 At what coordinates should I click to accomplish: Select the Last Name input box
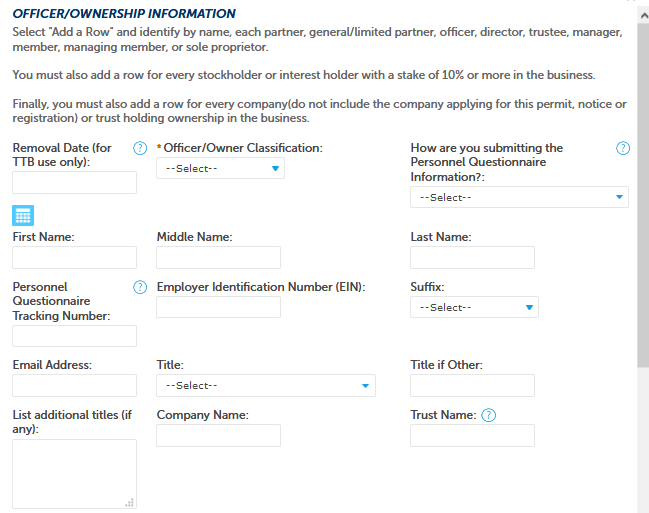tap(472, 257)
